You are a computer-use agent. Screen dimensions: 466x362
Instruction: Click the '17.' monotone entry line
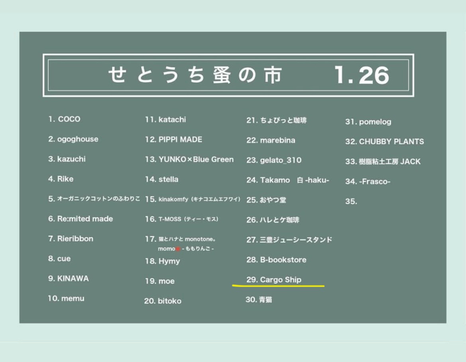[180, 239]
